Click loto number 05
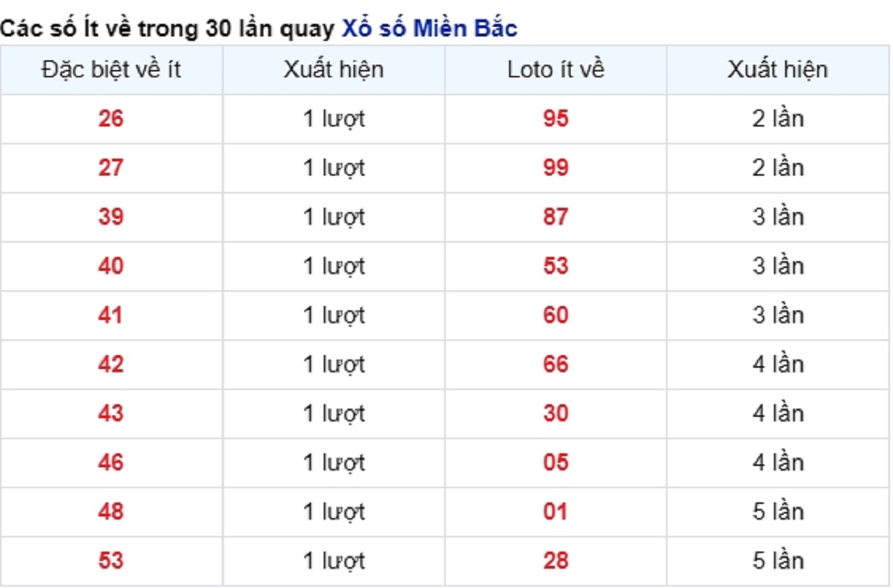 click(556, 462)
